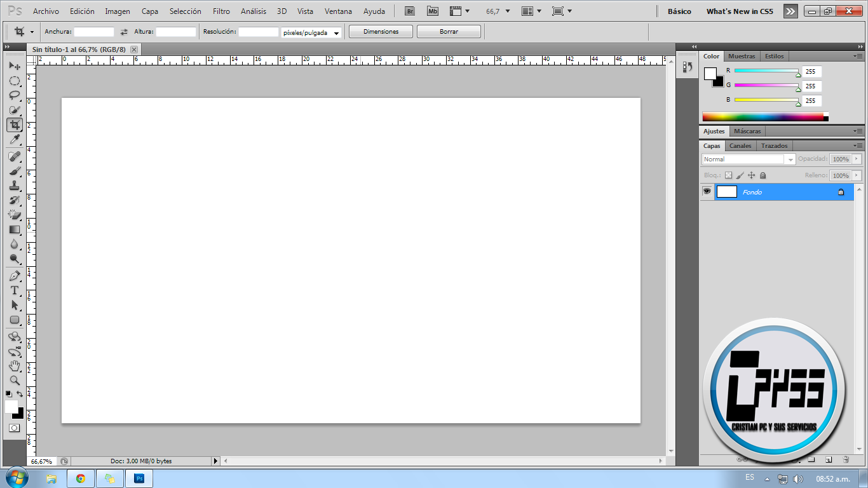Select the Horizontal Type tool
Viewport: 868px width, 488px height.
[14, 290]
